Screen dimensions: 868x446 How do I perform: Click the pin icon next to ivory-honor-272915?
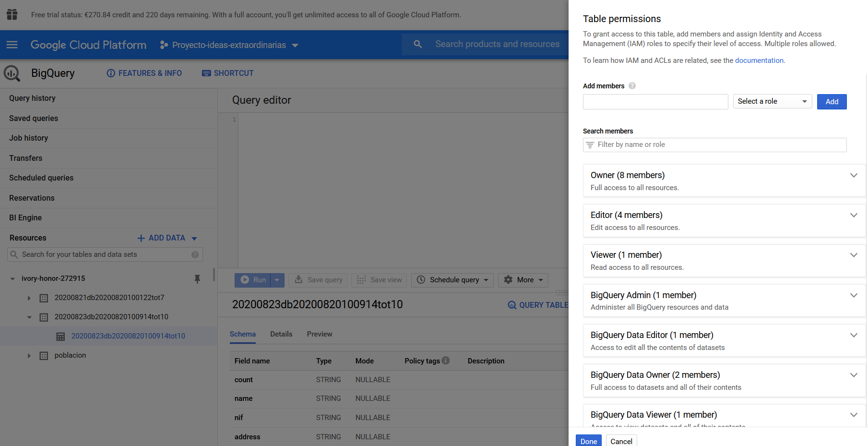197,278
